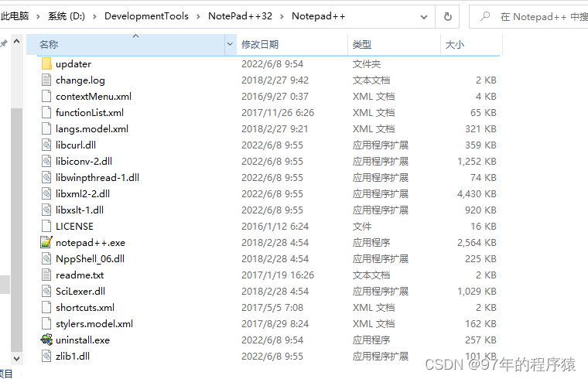Screen dimensions: 588x379
Task: Click the libiconv-2.dll file icon
Action: 46,161
